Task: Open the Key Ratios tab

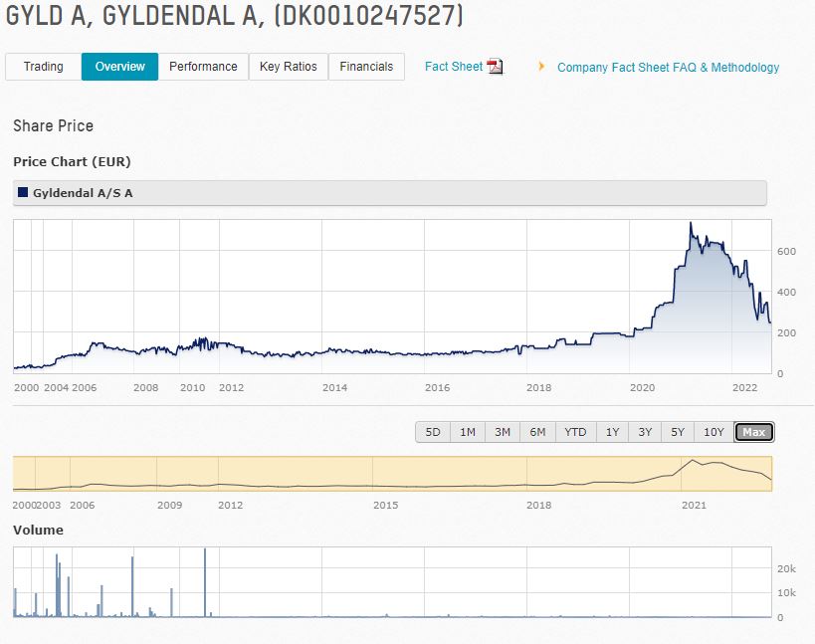Action: pos(289,67)
